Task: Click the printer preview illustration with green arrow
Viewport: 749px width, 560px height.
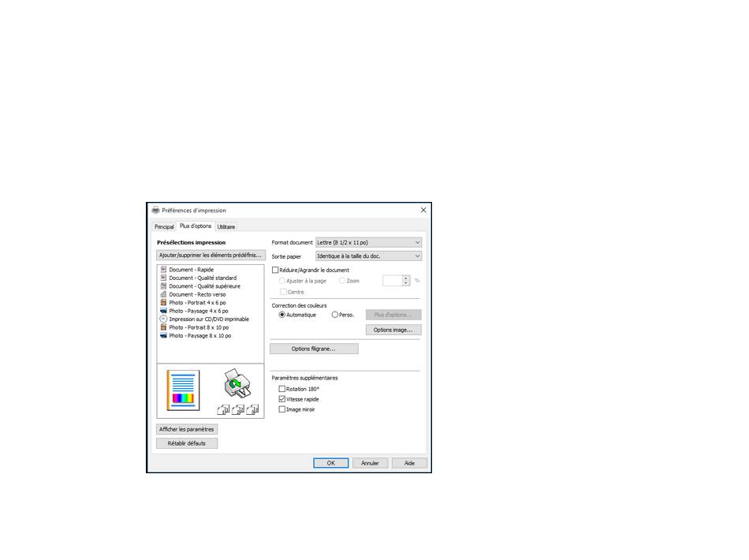Action: pos(237,383)
